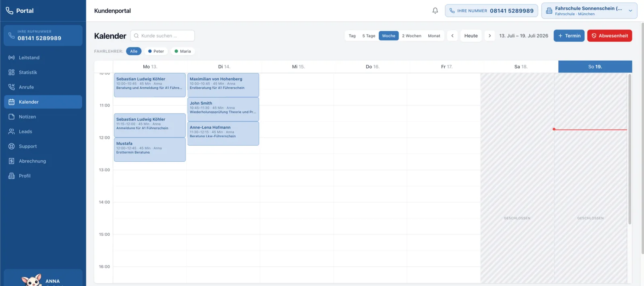Click Mo 13. column header

coord(150,67)
